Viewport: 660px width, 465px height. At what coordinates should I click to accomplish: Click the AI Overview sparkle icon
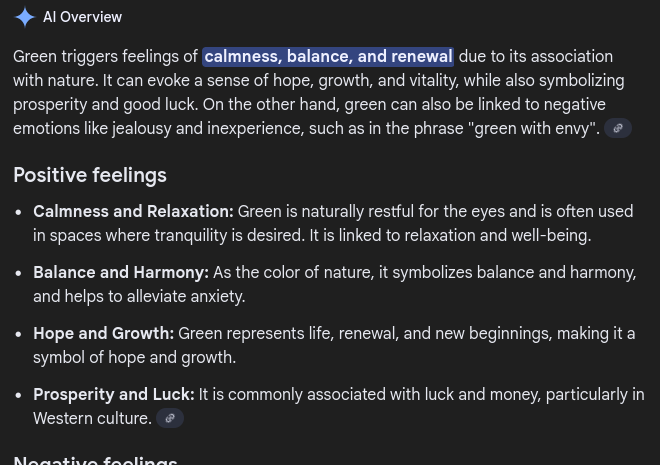click(x=25, y=18)
